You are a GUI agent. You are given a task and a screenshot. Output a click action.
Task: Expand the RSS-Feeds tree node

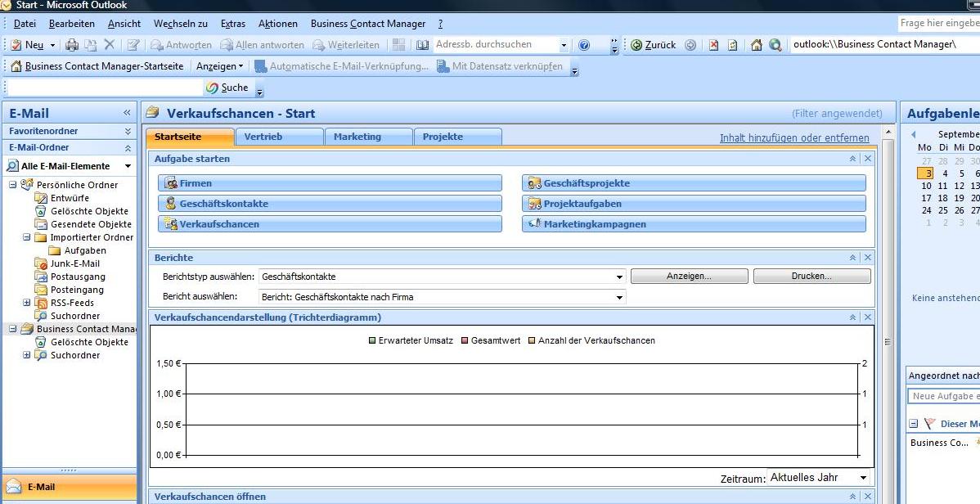point(26,303)
